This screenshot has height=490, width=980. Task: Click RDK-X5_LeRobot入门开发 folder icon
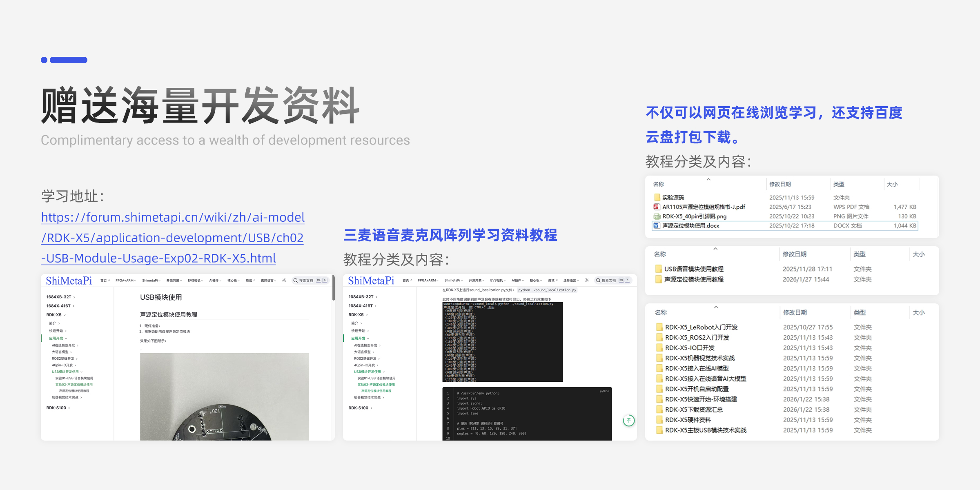coord(659,327)
